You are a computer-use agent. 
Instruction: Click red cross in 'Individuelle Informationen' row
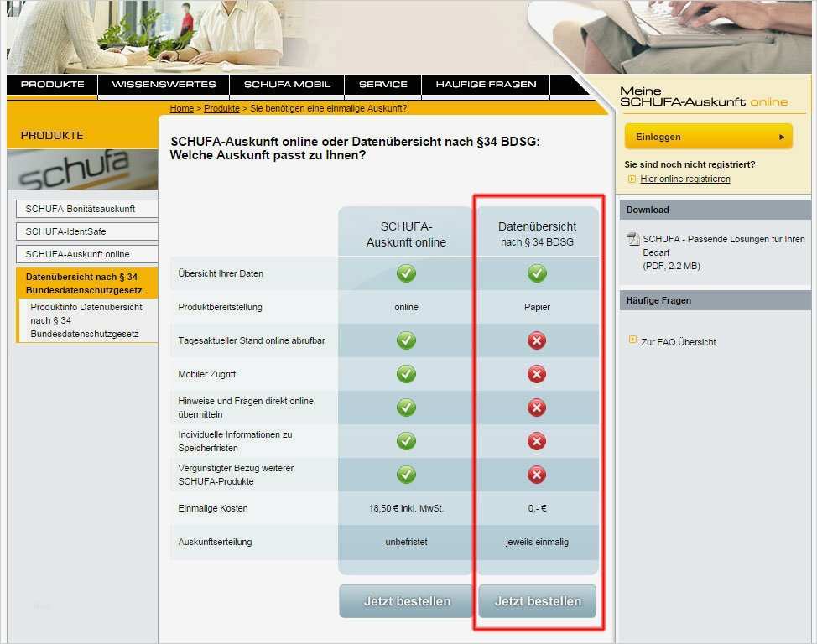[537, 441]
